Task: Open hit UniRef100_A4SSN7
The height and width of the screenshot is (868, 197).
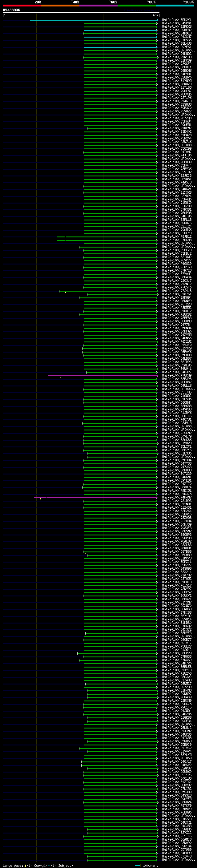Action: pos(177,37)
